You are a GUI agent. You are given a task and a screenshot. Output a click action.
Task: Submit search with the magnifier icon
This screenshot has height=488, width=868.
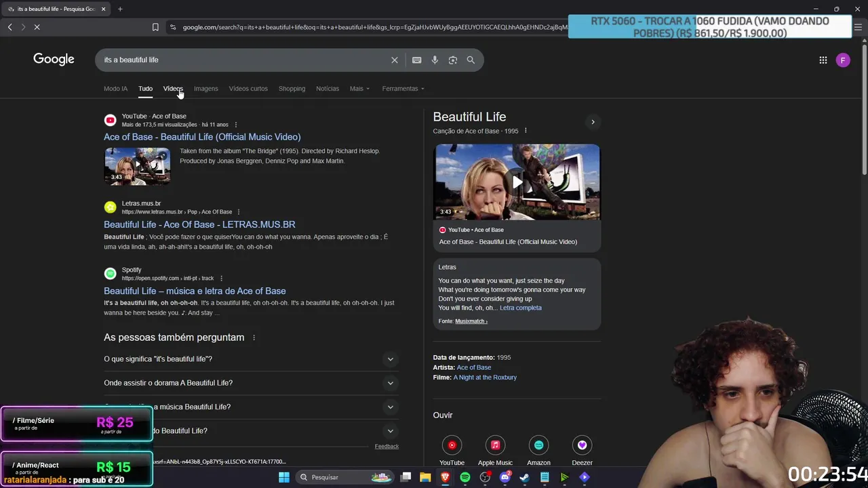(471, 60)
